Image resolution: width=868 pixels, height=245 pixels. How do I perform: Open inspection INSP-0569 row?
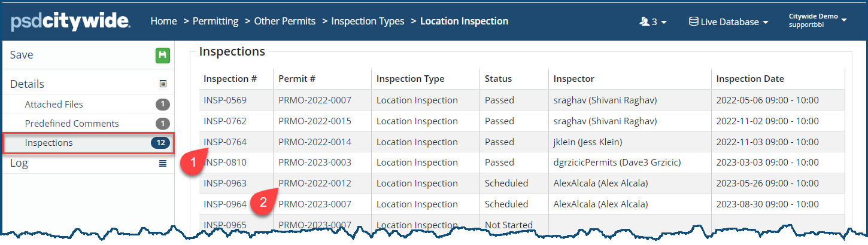point(225,100)
